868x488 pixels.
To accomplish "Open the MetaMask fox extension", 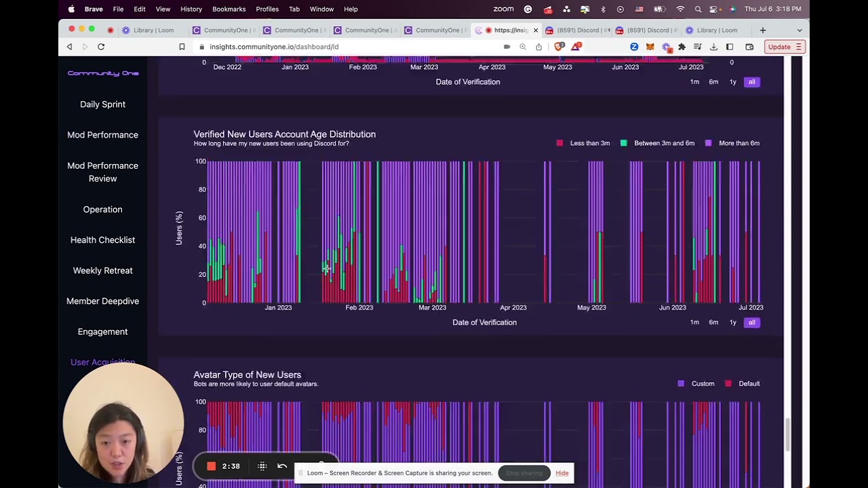I will point(650,47).
